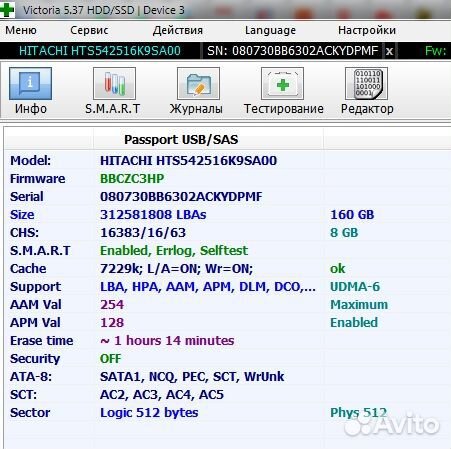
Task: Open the Меню menu
Action: coord(21,30)
